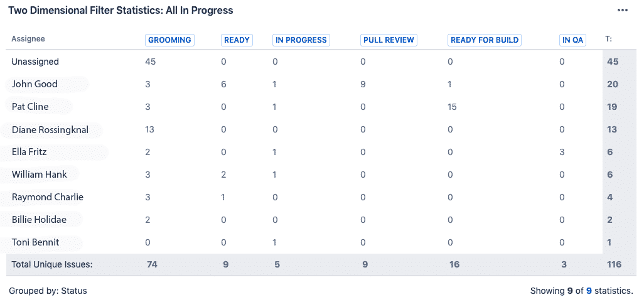Open the gadget more options menu
The height and width of the screenshot is (302, 644).
(x=622, y=10)
